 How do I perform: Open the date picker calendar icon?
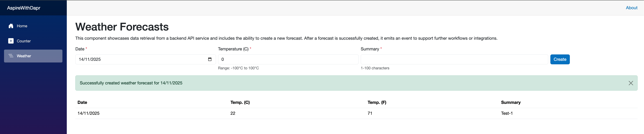coord(210,59)
